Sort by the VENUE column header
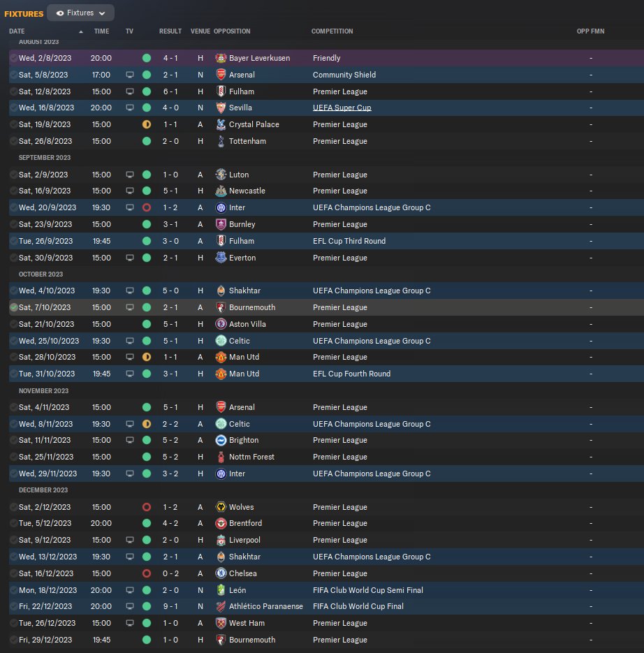 point(200,31)
